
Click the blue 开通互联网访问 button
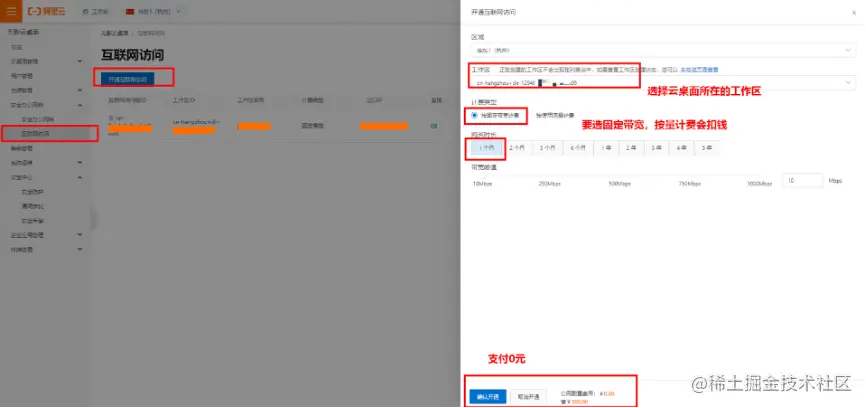pos(128,80)
